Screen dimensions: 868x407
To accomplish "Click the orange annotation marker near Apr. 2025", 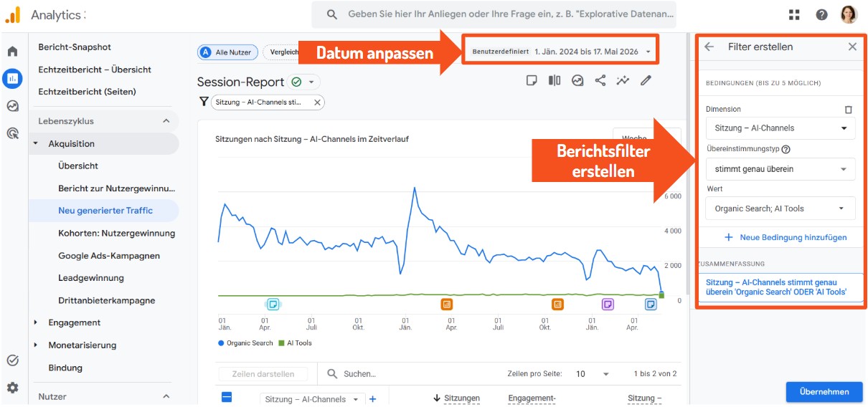I will click(447, 304).
